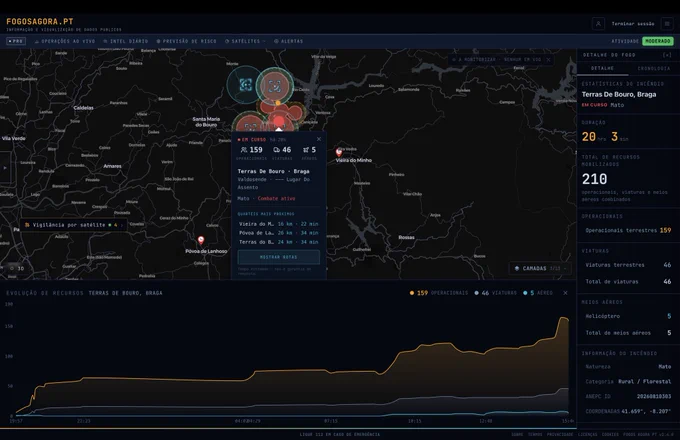Click the Categoria Rural / Florestal row
The image size is (680, 440).
(x=628, y=381)
